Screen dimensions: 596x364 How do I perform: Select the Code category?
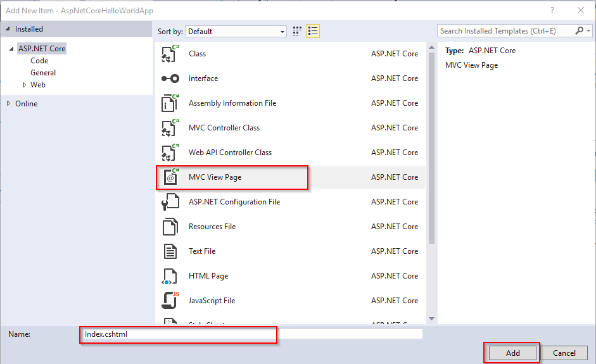[x=39, y=61]
